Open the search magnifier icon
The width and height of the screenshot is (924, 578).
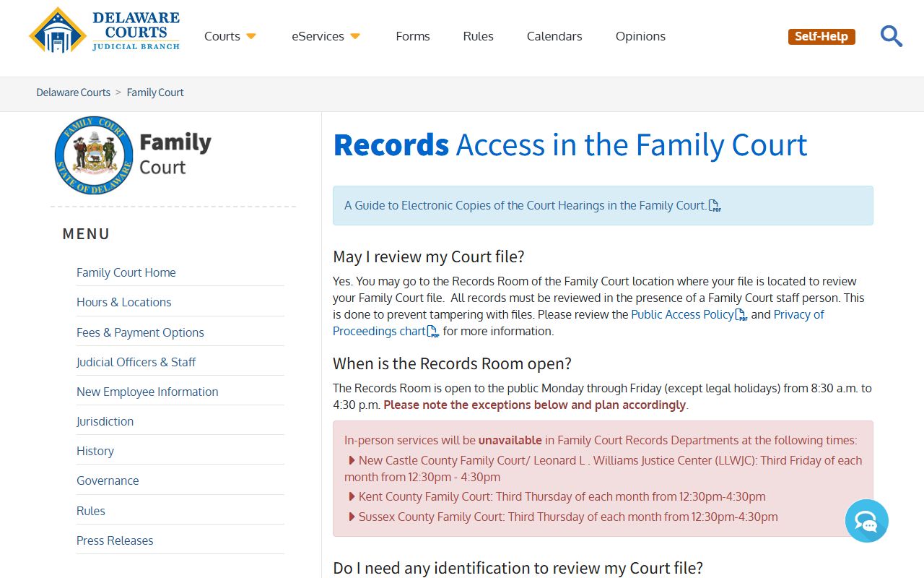pos(892,36)
